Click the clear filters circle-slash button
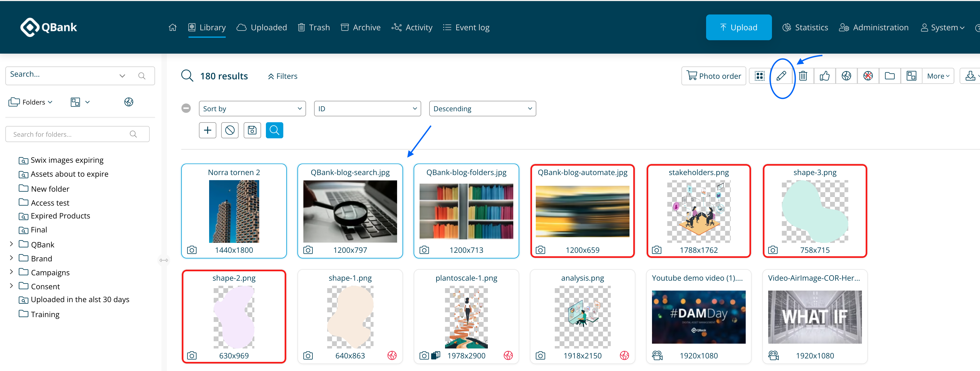 pyautogui.click(x=230, y=130)
